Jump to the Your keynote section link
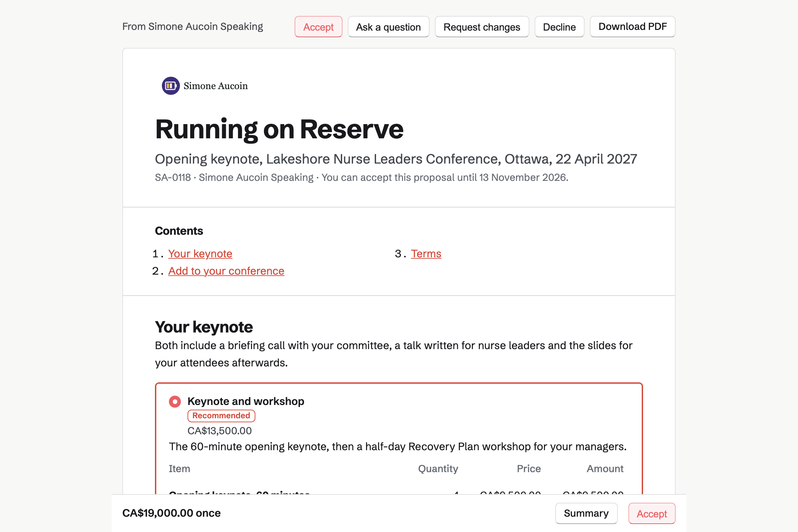The width and height of the screenshot is (798, 532). pos(200,253)
